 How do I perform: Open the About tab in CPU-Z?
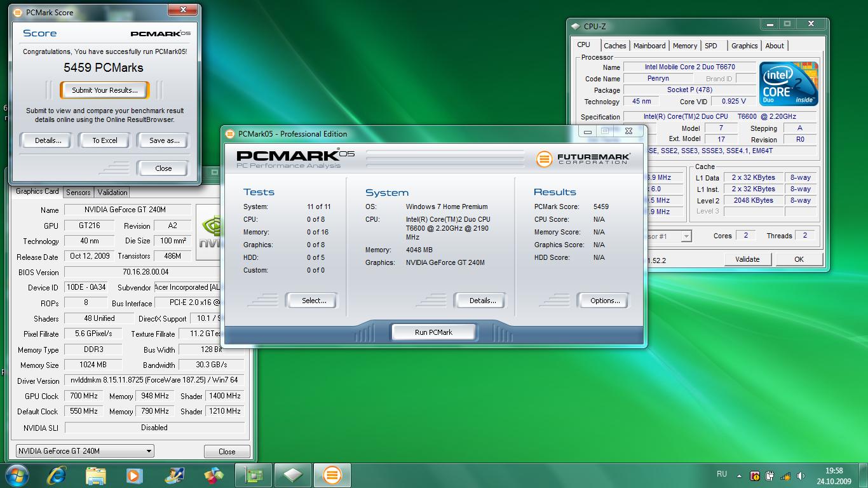(775, 46)
